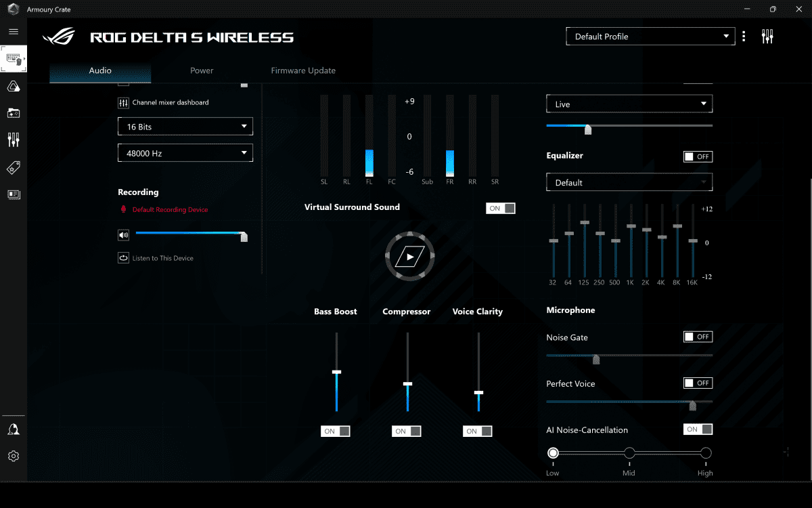Toggle the Equalizer switch
812x508 pixels.
click(x=698, y=156)
